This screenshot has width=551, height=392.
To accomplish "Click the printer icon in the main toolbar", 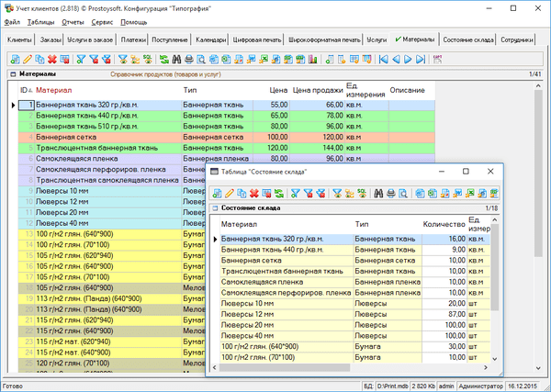I will (x=188, y=60).
